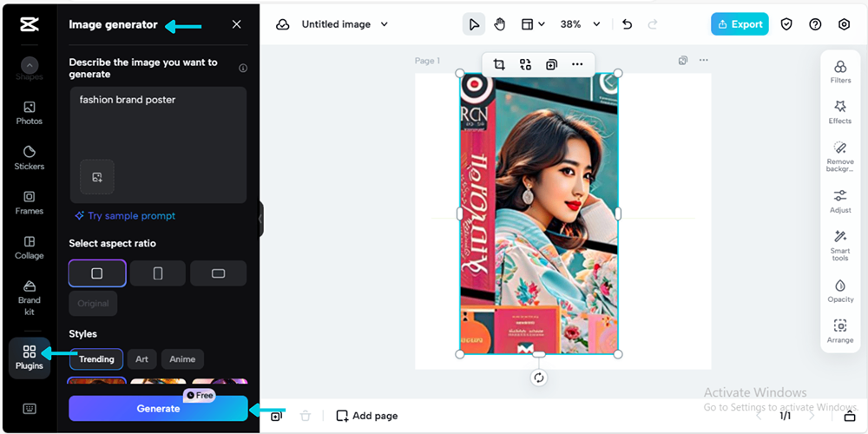Close the Image generator panel
This screenshot has height=434, width=868.
coord(236,24)
